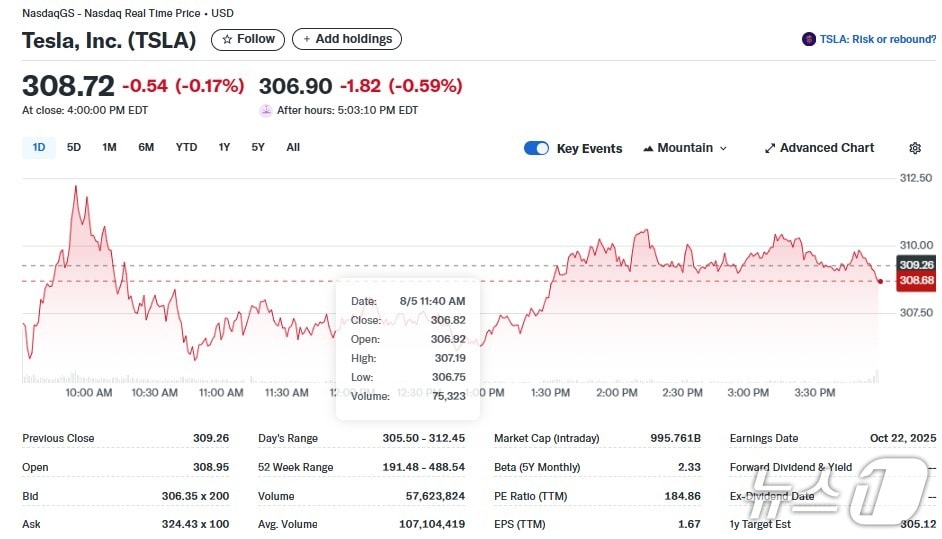Open the TSLA: Risk or rebound link

(x=877, y=39)
